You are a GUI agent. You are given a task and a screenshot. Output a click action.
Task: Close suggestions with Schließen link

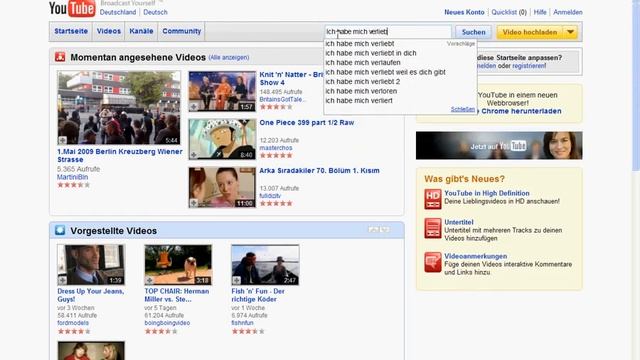[463, 109]
